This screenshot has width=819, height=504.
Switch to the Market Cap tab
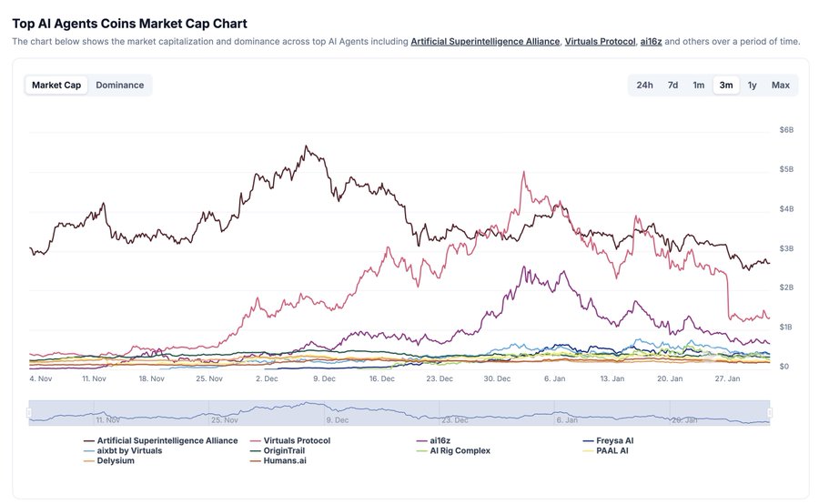coord(56,86)
